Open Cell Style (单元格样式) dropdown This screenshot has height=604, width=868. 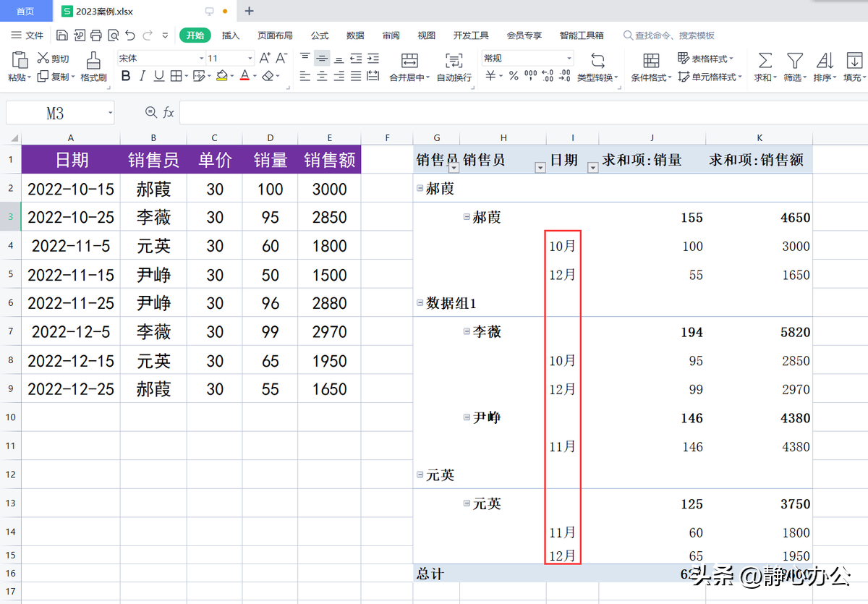710,77
